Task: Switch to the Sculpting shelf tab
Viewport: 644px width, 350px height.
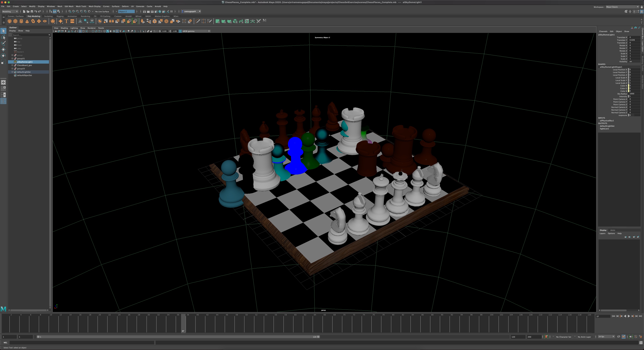Action: point(48,16)
